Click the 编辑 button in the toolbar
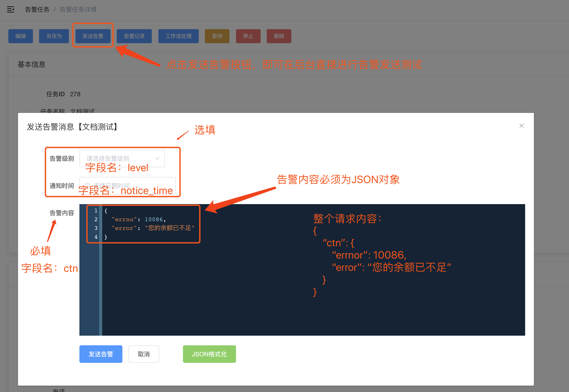Viewport: 569px width, 392px height. click(21, 36)
